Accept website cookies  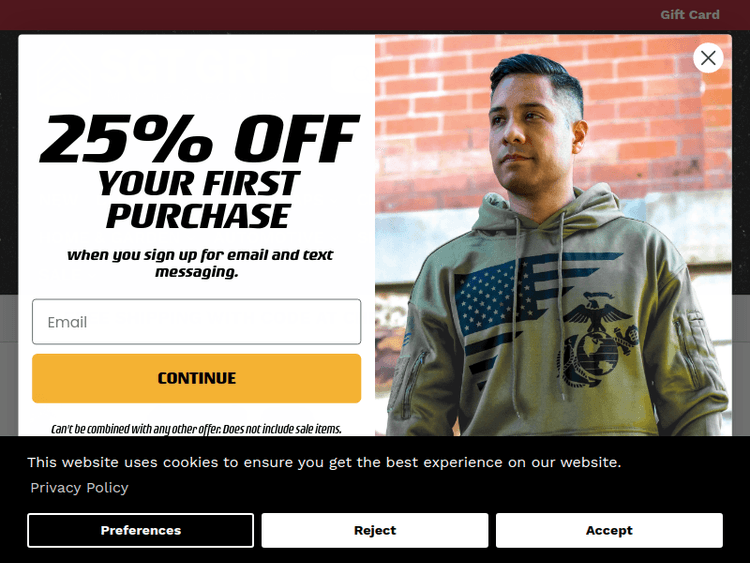pos(609,530)
